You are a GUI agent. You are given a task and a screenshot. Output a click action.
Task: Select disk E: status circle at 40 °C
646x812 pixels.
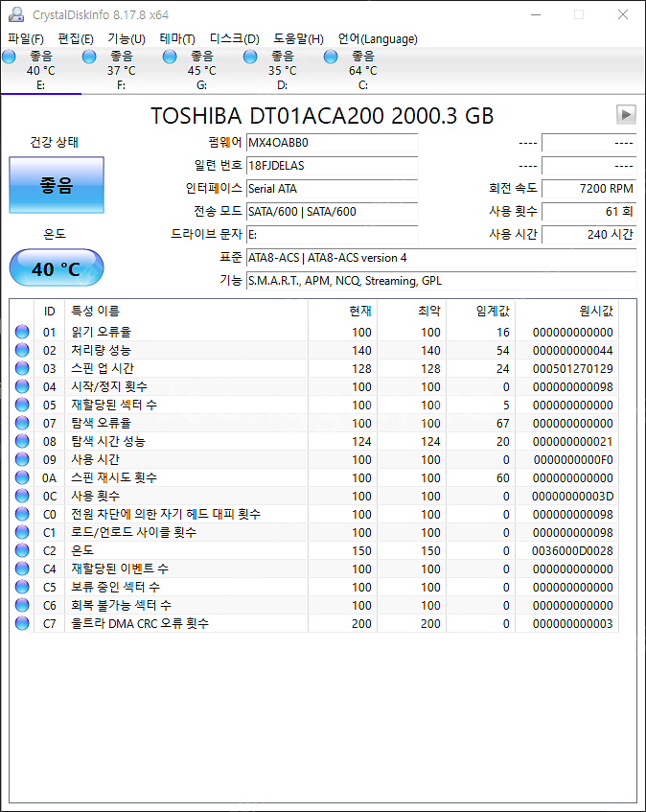coord(9,57)
